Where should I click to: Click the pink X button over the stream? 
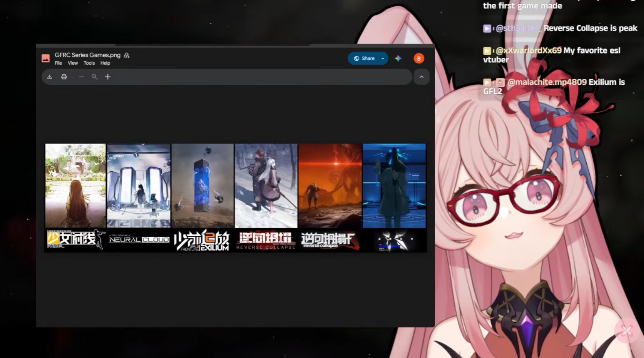point(627,331)
